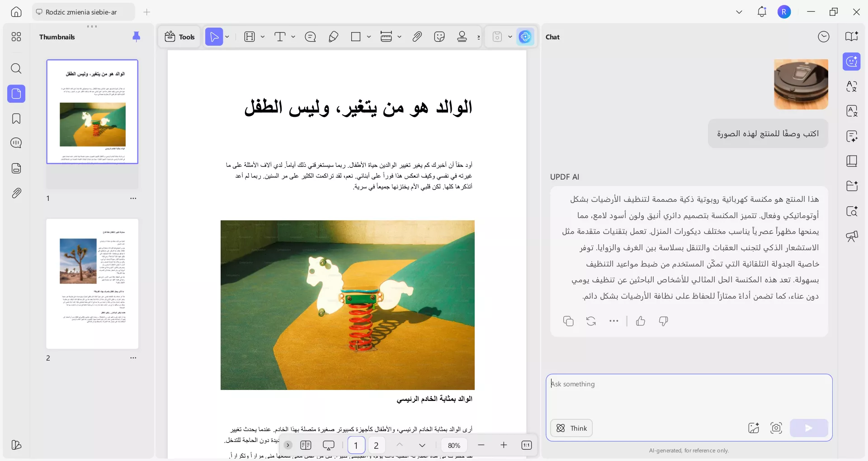The height and width of the screenshot is (461, 868).
Task: Activate the UPDF AI icon in the toolbar
Action: 525,37
